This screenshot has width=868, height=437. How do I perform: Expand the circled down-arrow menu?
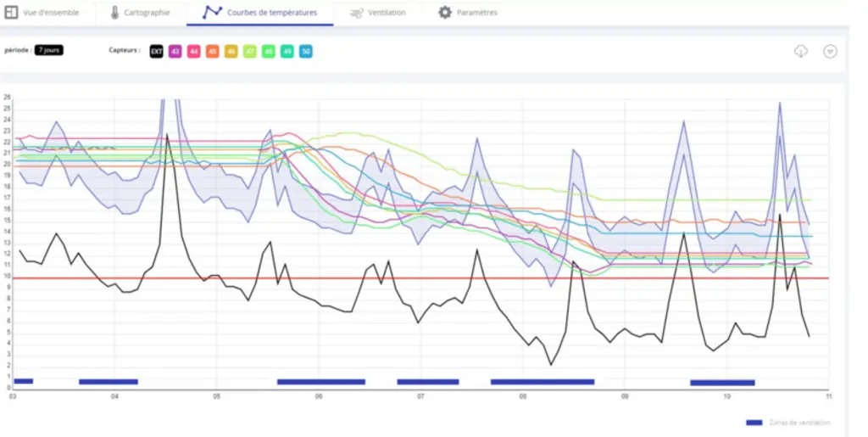(830, 52)
